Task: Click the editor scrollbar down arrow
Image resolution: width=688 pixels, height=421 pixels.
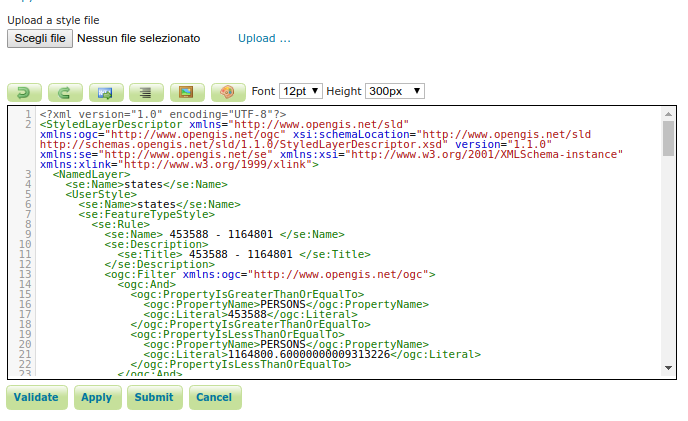Action: (x=668, y=369)
